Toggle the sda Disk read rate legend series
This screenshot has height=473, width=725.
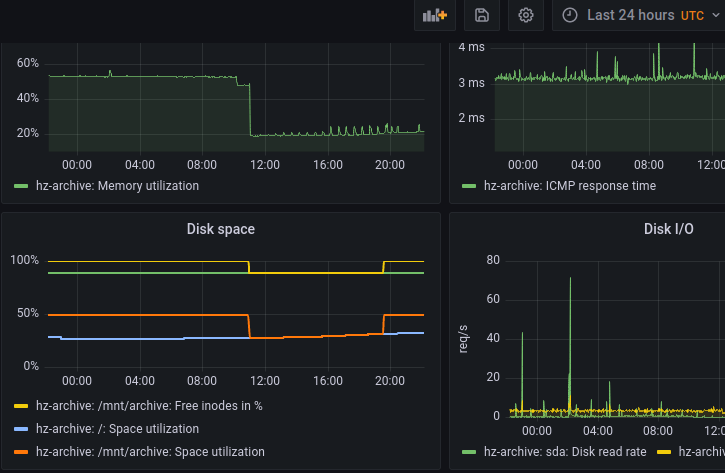(568, 452)
